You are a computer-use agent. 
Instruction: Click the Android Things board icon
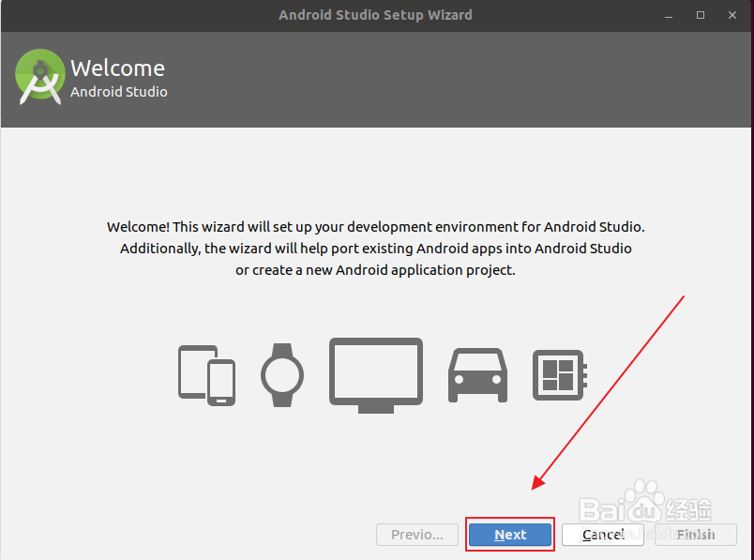560,375
